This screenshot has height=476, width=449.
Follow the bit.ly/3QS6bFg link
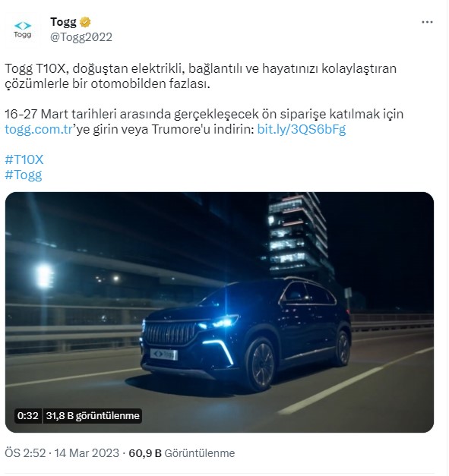(302, 129)
